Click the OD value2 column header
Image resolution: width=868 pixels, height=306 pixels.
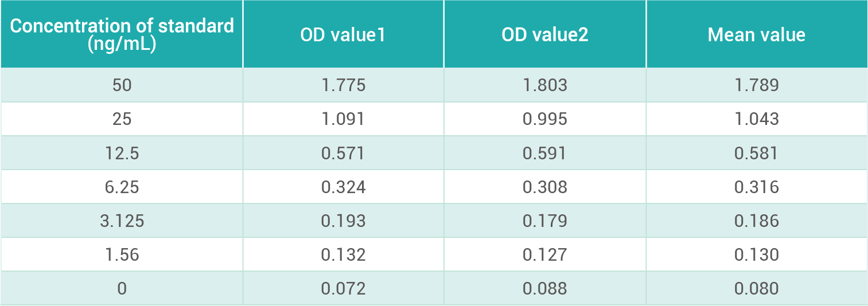click(x=544, y=35)
